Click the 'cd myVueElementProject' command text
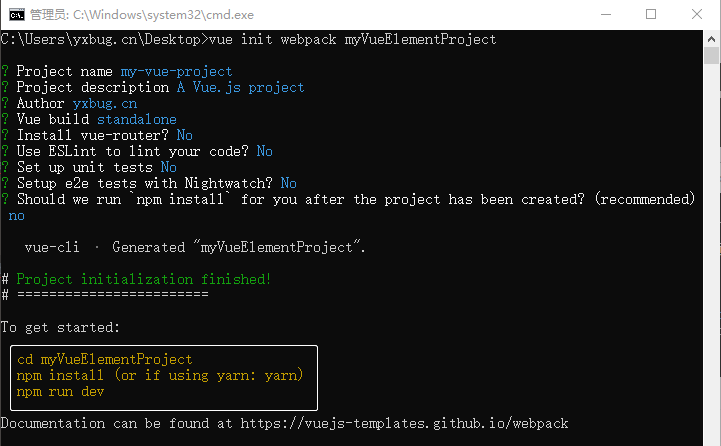The height and width of the screenshot is (446, 721). pyautogui.click(x=105, y=359)
